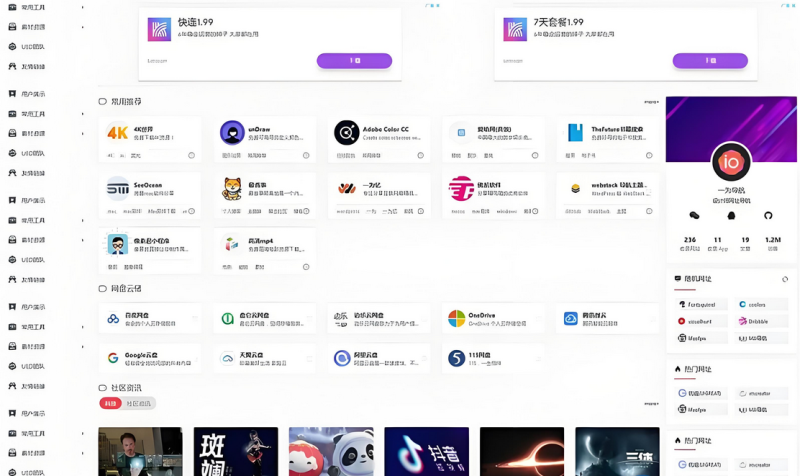Open the Tianyi cloud card with cloud outline

(x=265, y=358)
